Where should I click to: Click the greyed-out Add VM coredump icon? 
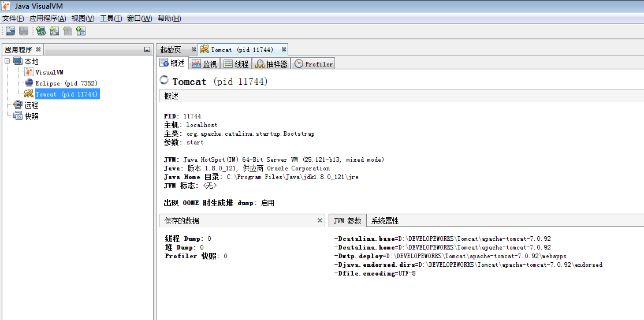[x=68, y=31]
